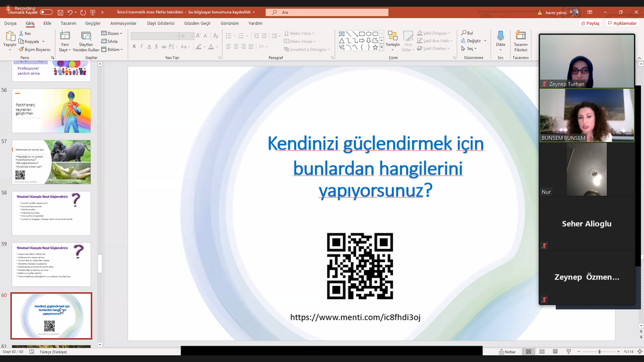Viewport: 644px width, 362px height.
Task: Toggle the Otomatik Kaydet autosave switch
Action: 46,13
